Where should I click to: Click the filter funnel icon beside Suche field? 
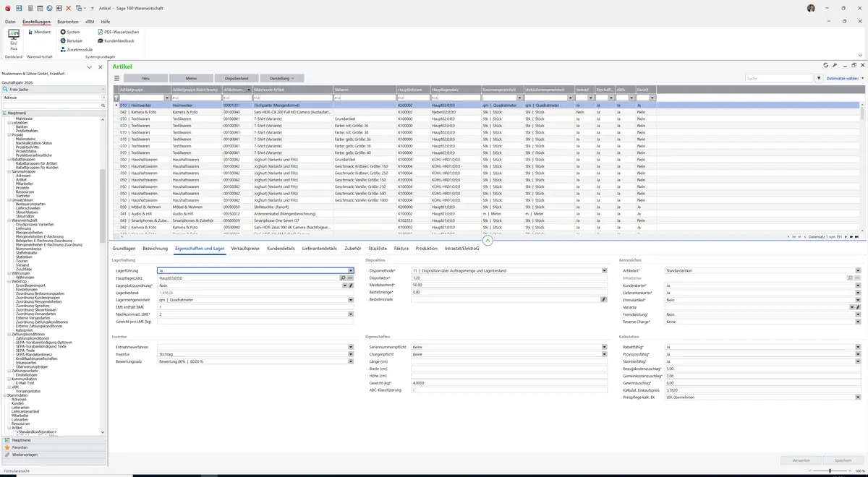pos(819,78)
